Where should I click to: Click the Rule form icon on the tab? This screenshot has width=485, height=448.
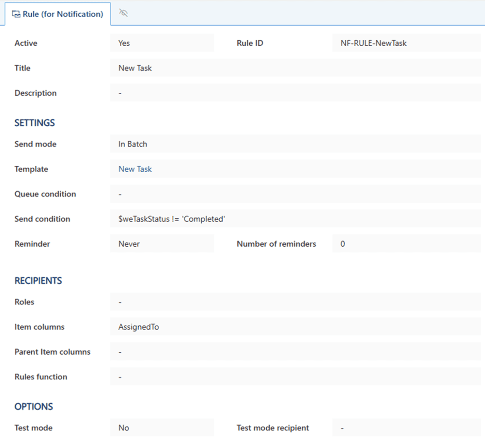tap(17, 14)
